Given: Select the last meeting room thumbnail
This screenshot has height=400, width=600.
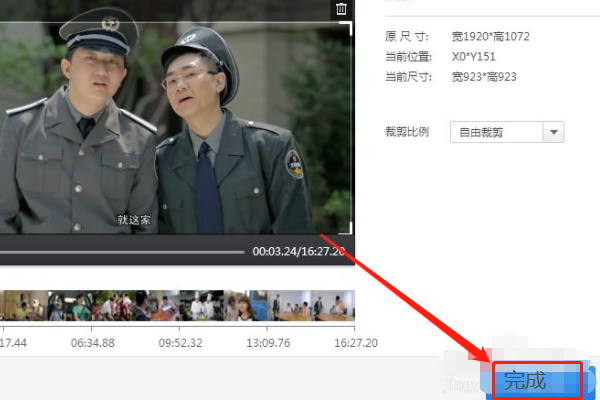Looking at the screenshot, I should click(333, 305).
